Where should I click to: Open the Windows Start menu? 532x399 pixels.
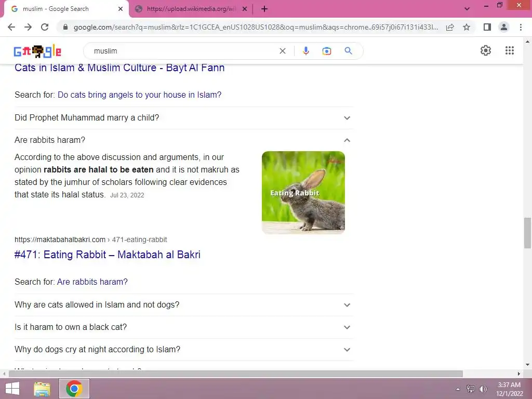tap(12, 389)
